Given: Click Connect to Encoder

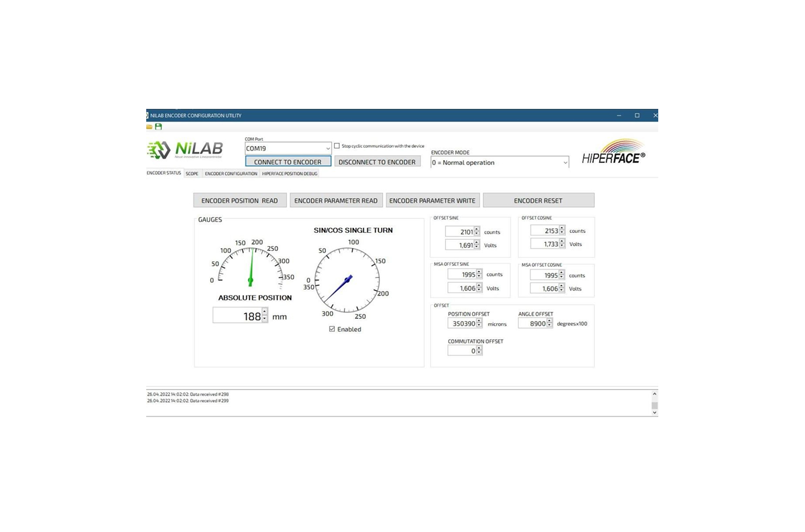Looking at the screenshot, I should click(287, 161).
